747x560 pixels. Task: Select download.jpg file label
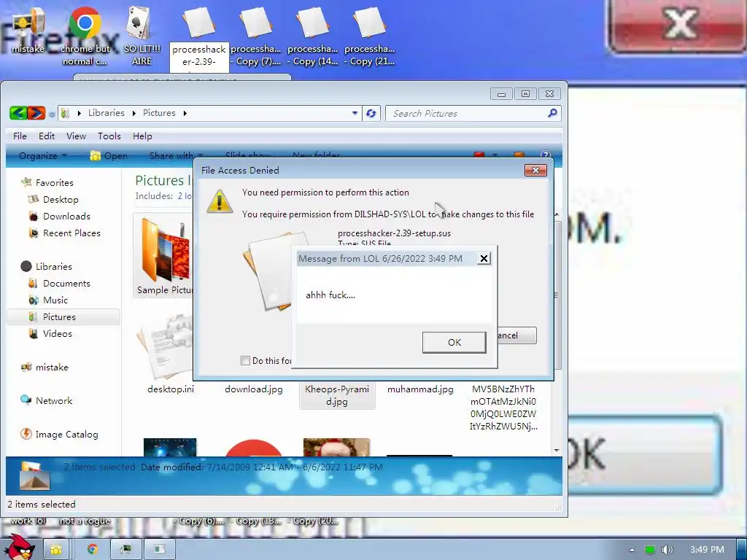click(x=253, y=389)
